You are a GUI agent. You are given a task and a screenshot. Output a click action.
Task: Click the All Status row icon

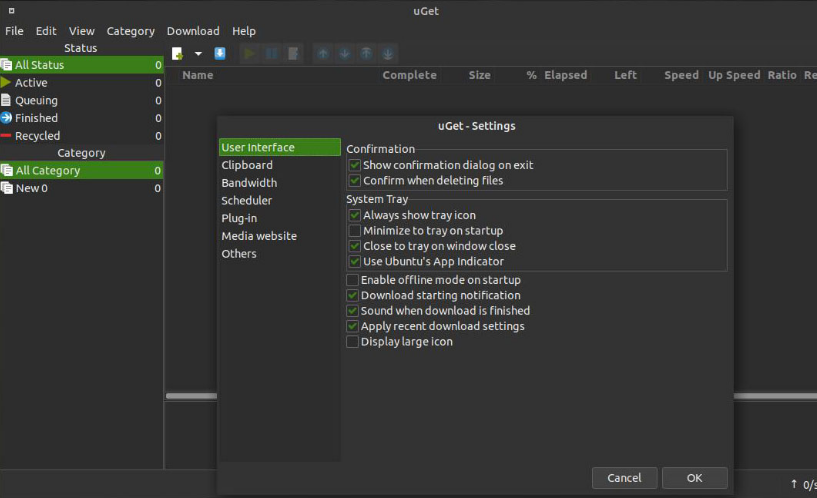pyautogui.click(x=6, y=65)
